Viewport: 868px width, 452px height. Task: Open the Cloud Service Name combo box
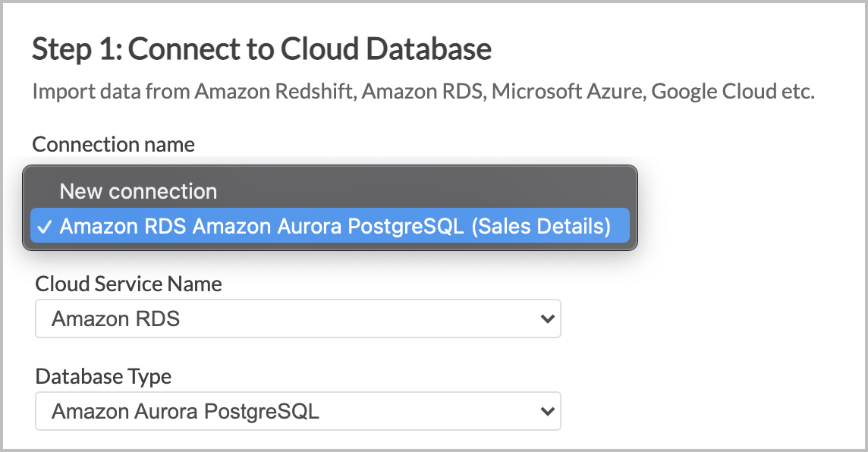(x=297, y=319)
